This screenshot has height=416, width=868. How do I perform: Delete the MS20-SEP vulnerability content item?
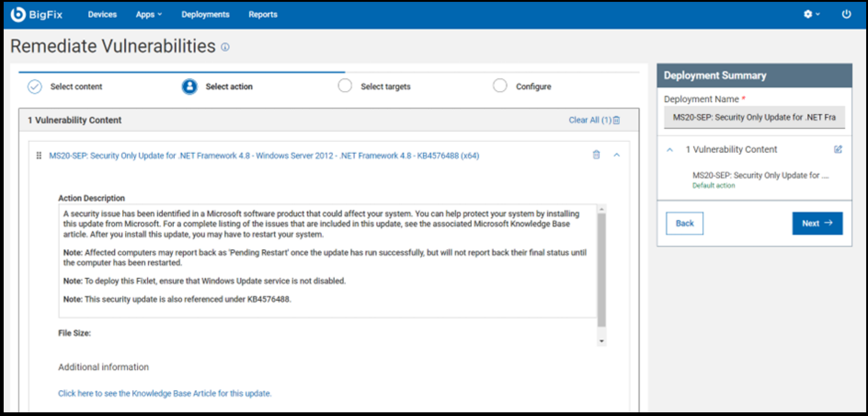596,155
